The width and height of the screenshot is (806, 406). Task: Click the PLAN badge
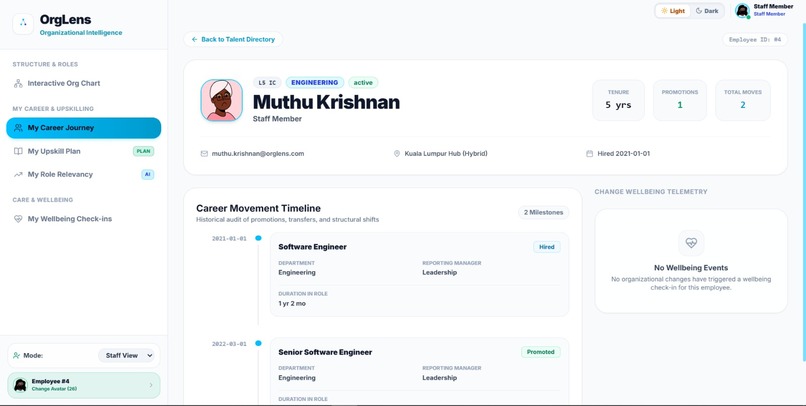[x=143, y=151]
